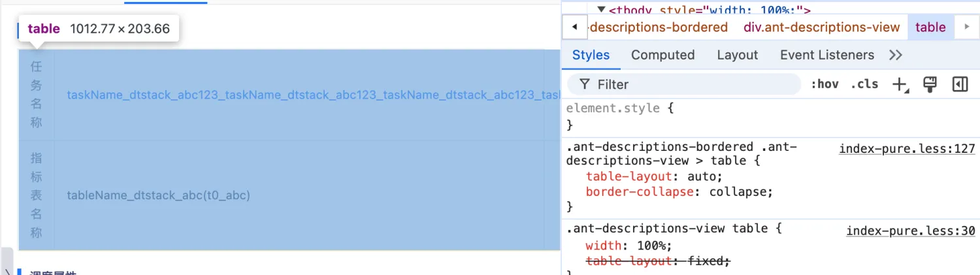The height and width of the screenshot is (275, 980).
Task: Click the computed styles sidebar icon
Action: click(x=960, y=84)
